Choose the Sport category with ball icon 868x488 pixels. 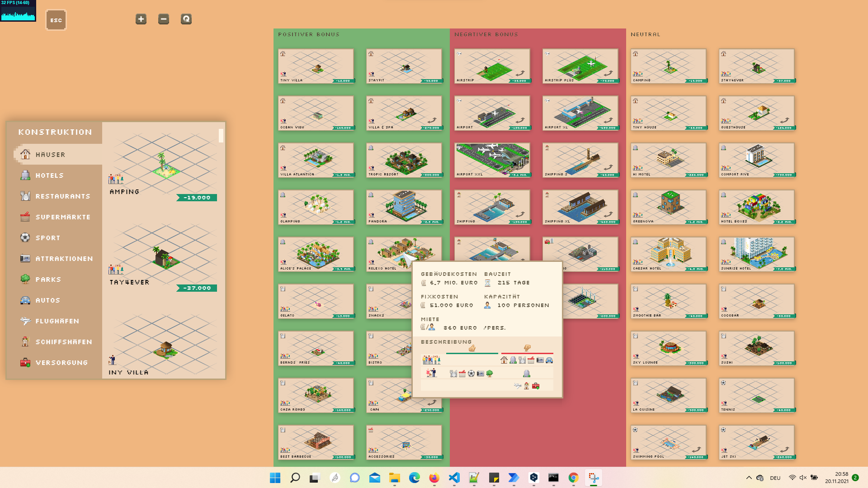point(47,238)
